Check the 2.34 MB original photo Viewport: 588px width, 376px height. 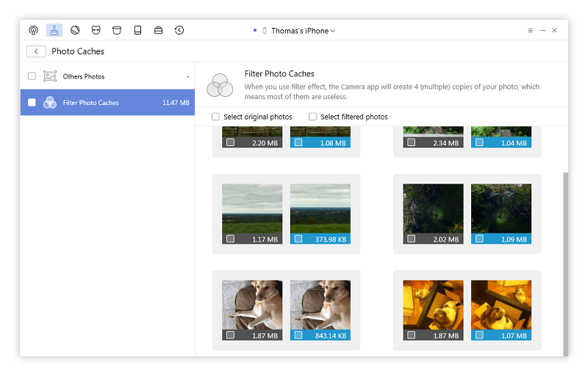412,142
